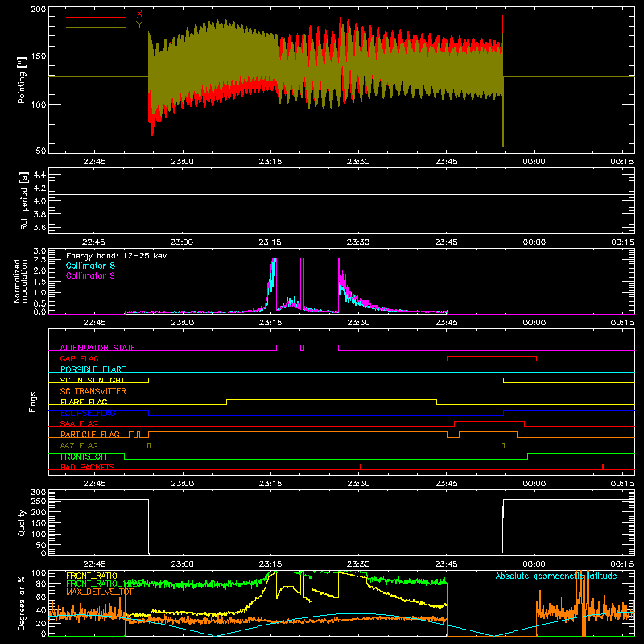Select the 'Energy band: 12-25 keV' annotation
The height and width of the screenshot is (644, 644).
click(117, 256)
